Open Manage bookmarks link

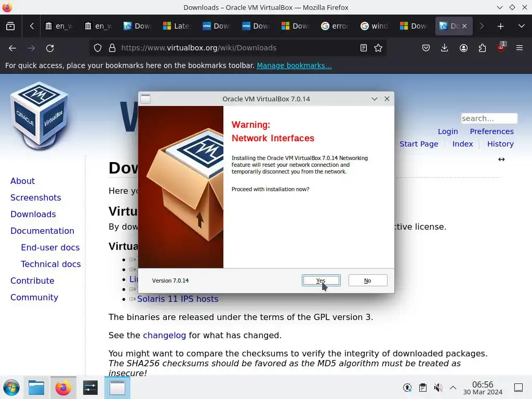[x=294, y=65]
